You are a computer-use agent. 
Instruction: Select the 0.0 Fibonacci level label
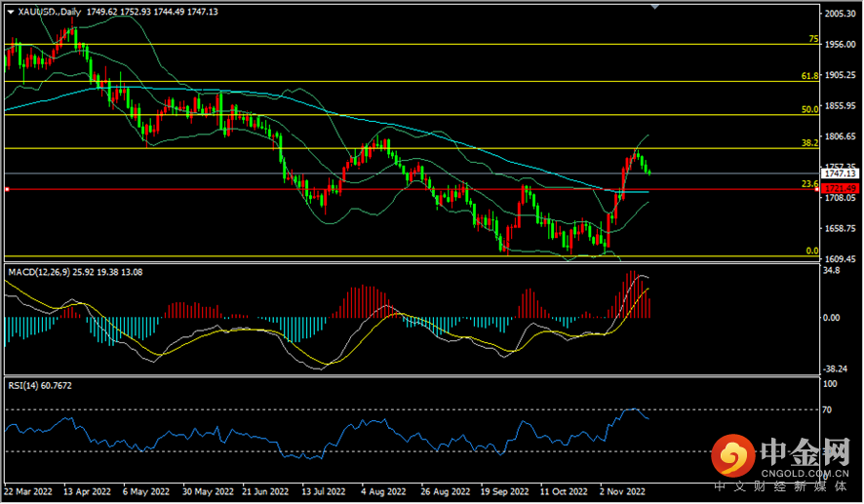810,251
